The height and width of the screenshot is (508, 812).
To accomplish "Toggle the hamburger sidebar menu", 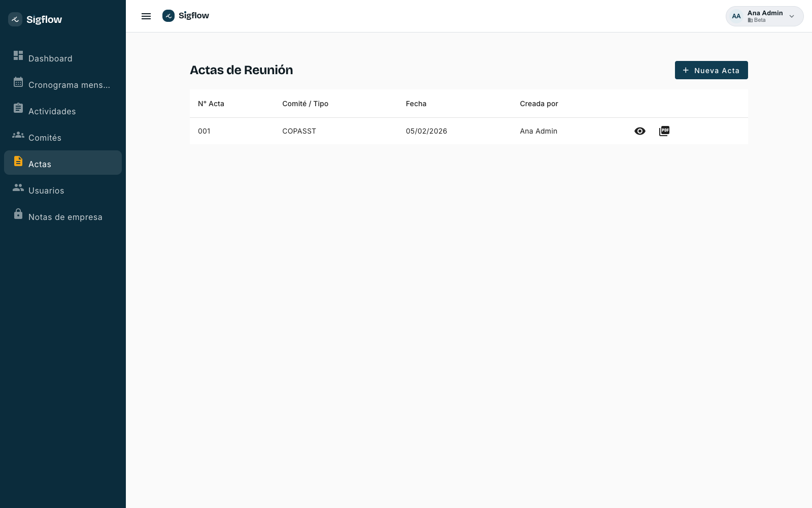I will coord(146,16).
